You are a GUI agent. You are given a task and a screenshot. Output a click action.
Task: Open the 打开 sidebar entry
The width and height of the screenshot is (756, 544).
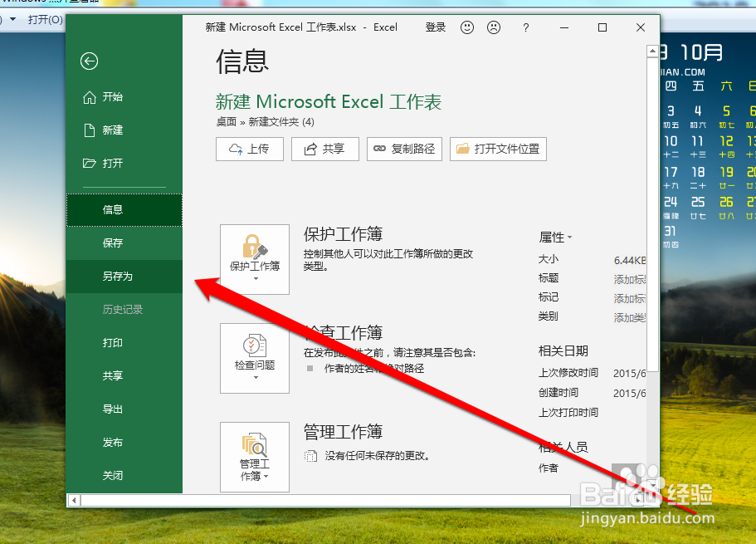124,163
